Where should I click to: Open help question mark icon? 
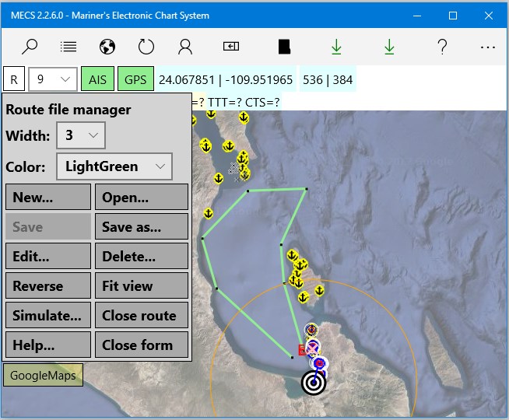442,47
